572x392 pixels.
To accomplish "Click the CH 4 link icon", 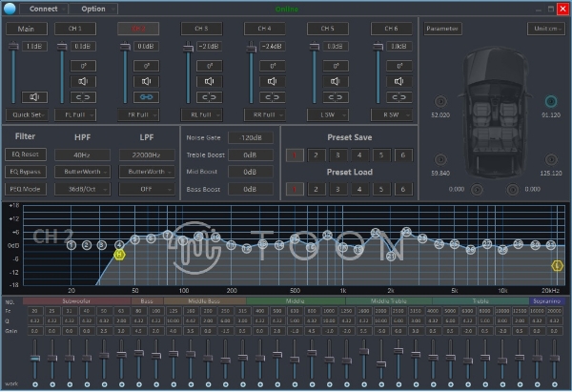I will [x=273, y=96].
